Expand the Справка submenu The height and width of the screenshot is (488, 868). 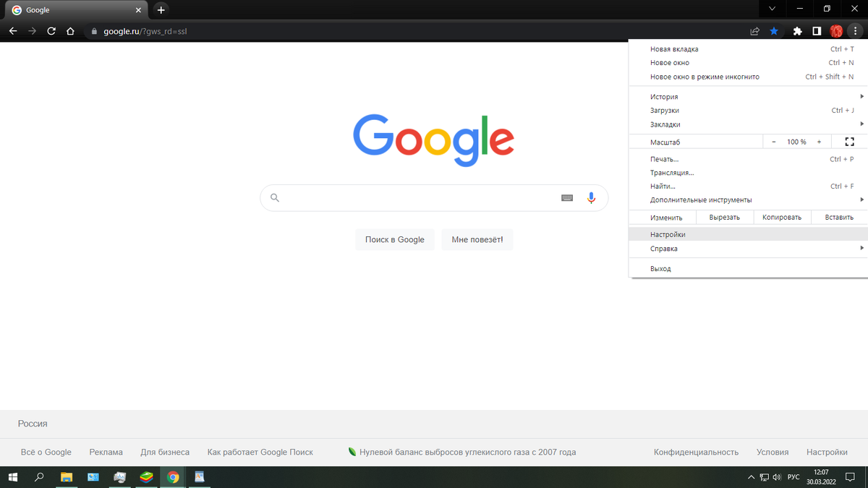click(749, 249)
